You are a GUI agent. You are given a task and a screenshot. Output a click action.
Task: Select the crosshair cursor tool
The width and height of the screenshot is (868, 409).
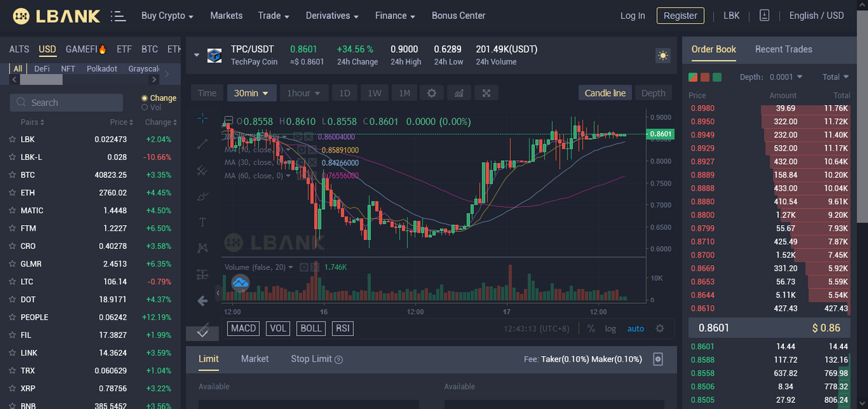coord(202,118)
